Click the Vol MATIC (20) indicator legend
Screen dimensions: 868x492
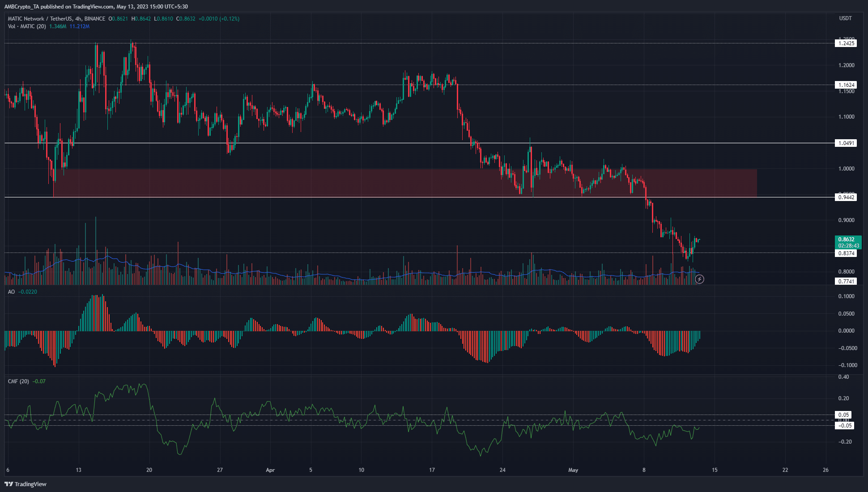27,26
